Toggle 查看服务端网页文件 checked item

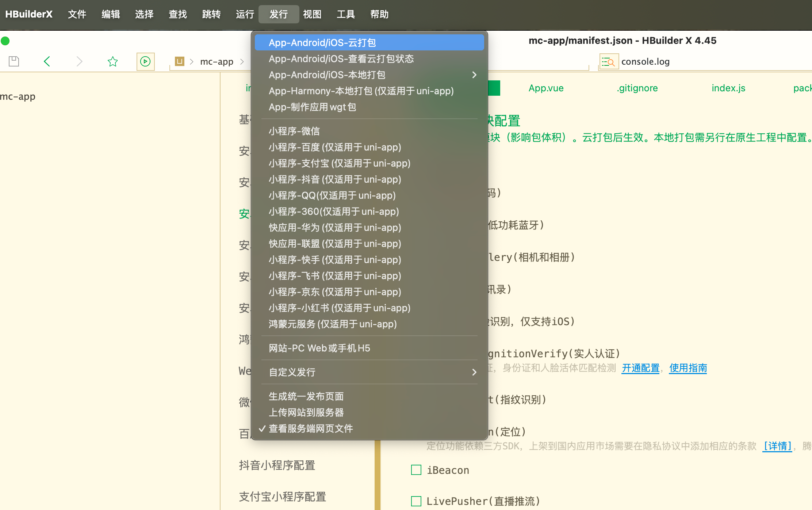(x=369, y=429)
